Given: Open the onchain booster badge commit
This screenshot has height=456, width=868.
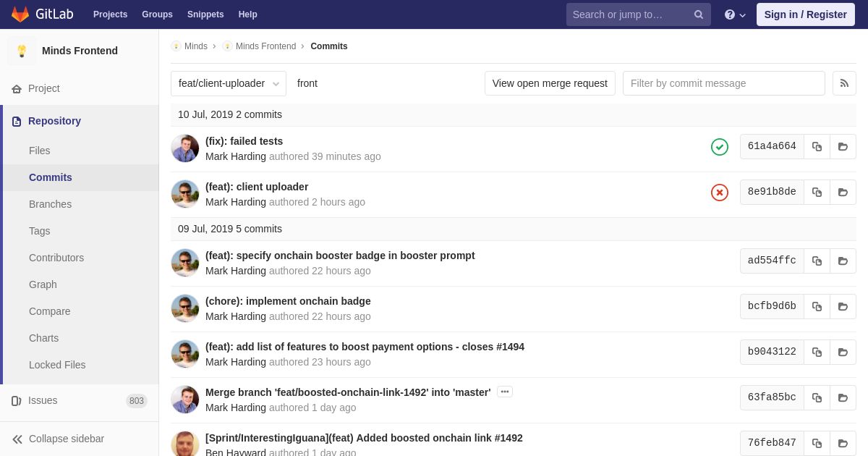Looking at the screenshot, I should [340, 256].
